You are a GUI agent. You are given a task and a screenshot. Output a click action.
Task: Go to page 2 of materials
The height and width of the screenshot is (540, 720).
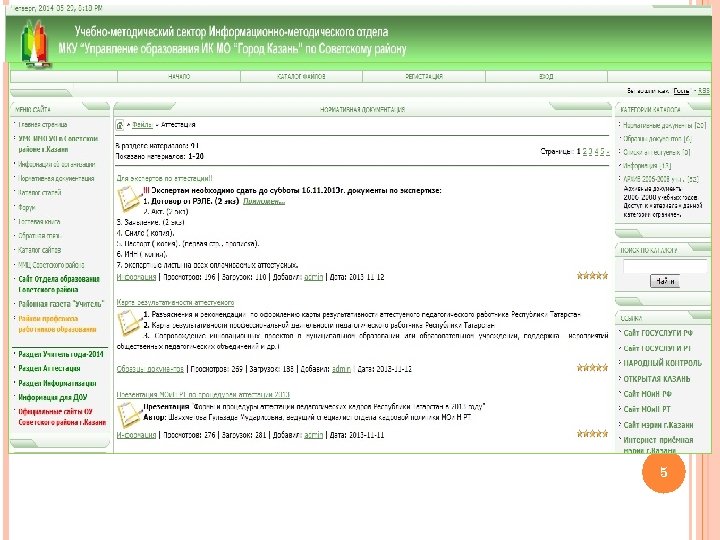[x=585, y=152]
